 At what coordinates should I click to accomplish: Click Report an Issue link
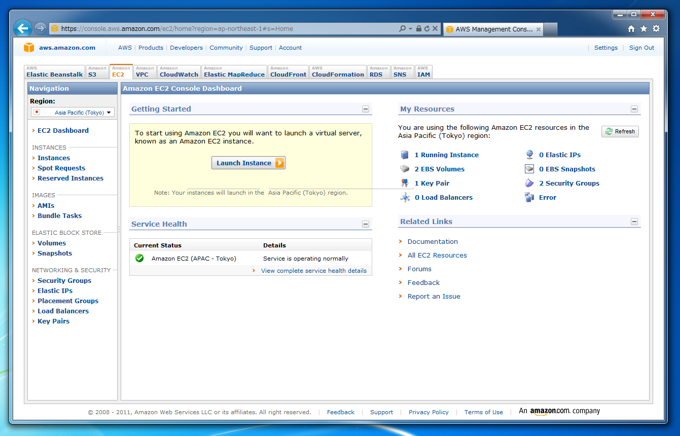coord(434,297)
